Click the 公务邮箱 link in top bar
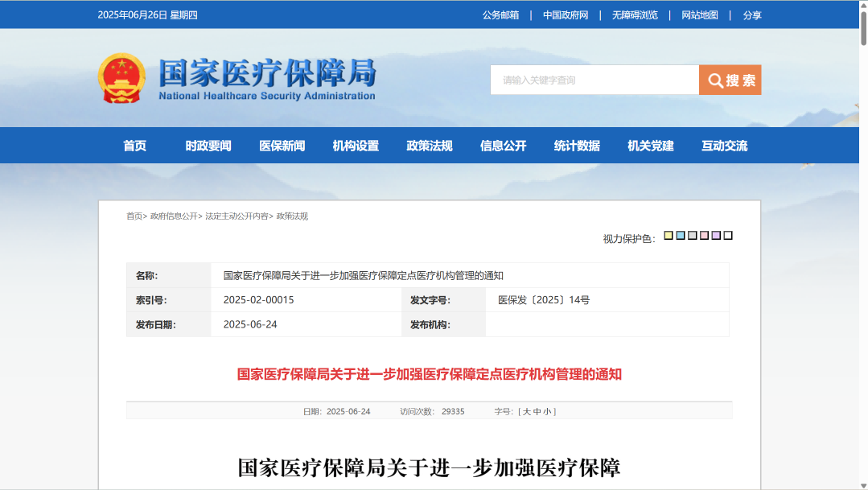Viewport: 868px width, 490px height. [x=500, y=15]
